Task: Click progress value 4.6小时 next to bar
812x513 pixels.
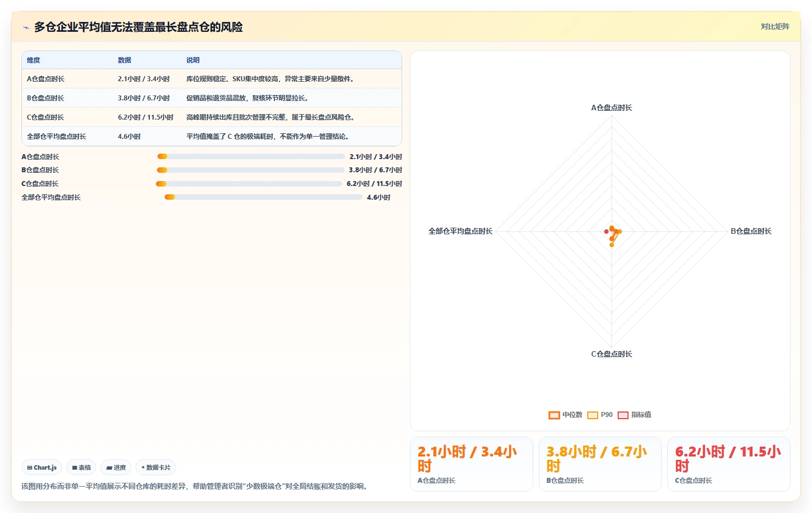Action: pyautogui.click(x=379, y=198)
